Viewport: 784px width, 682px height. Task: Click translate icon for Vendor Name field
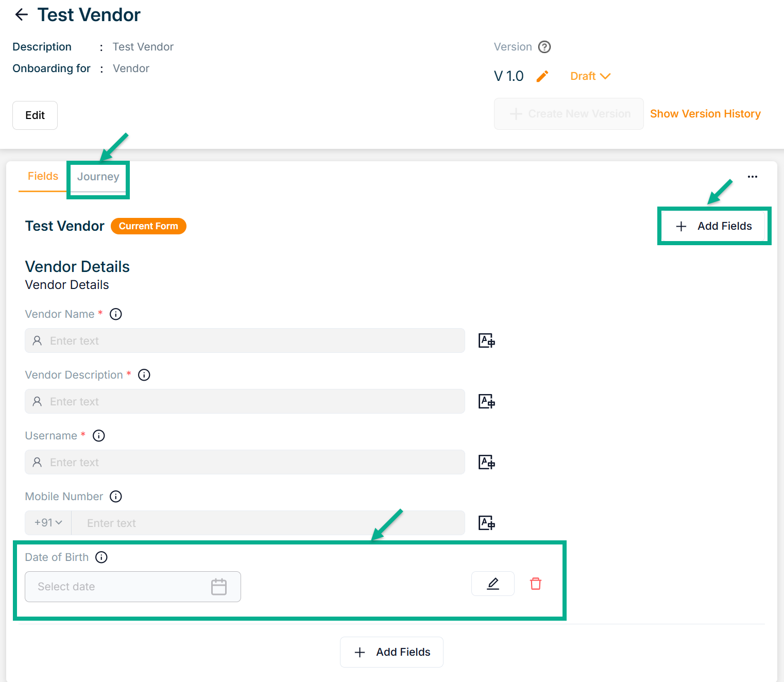coord(486,340)
